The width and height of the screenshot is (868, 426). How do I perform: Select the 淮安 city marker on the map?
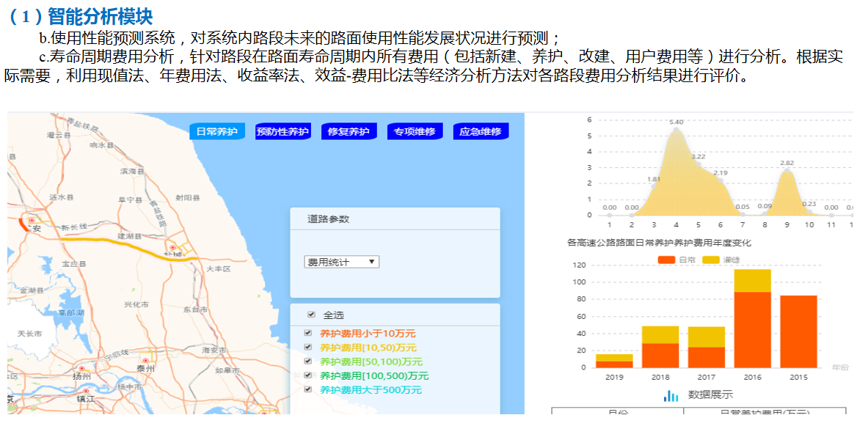point(32,220)
